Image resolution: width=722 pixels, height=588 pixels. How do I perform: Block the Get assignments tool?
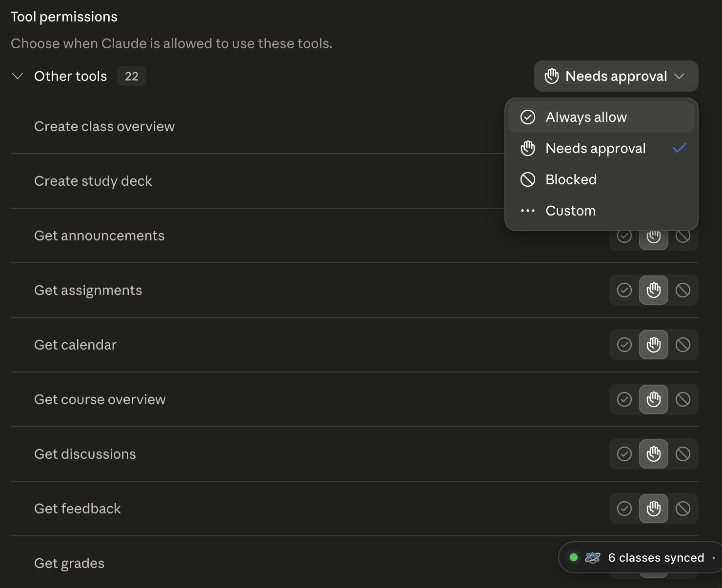point(683,290)
